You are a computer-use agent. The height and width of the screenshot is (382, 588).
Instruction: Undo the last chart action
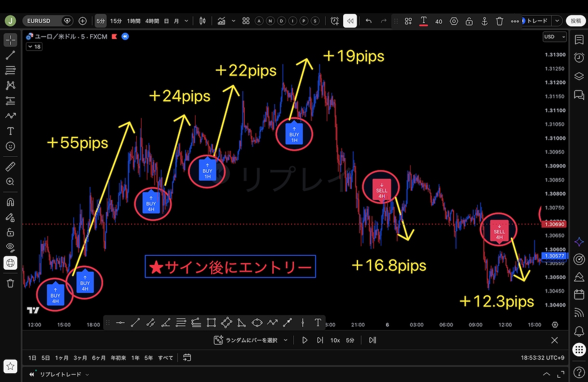369,21
